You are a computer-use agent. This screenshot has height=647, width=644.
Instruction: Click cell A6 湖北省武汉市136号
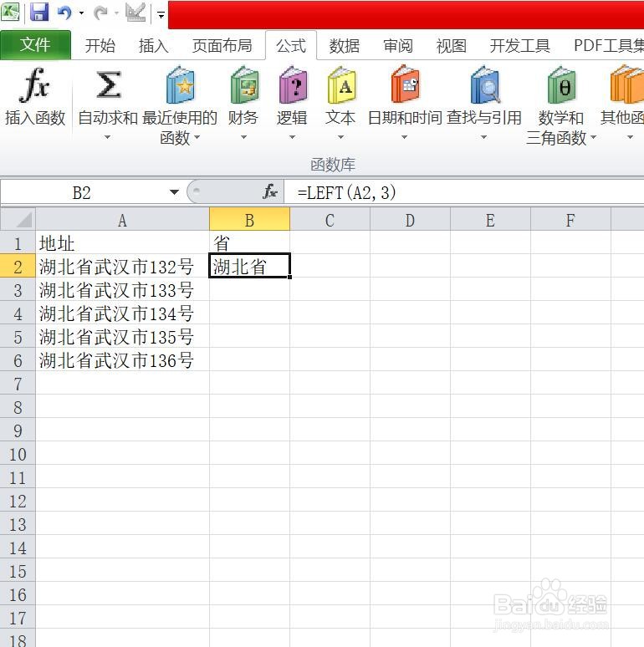pos(122,359)
